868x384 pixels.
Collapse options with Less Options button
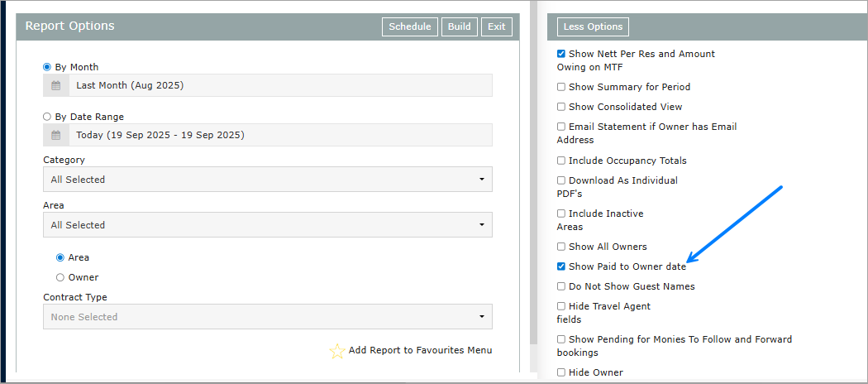[593, 26]
